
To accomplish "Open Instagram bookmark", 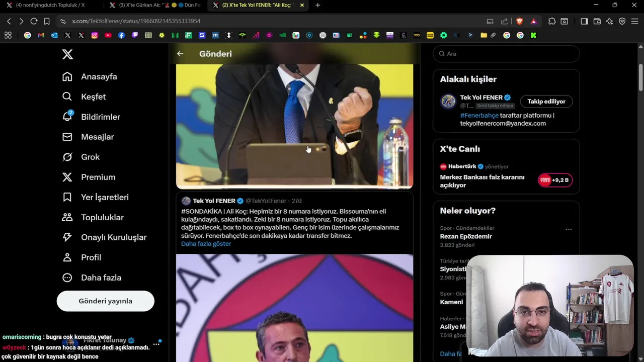I will (x=95, y=35).
